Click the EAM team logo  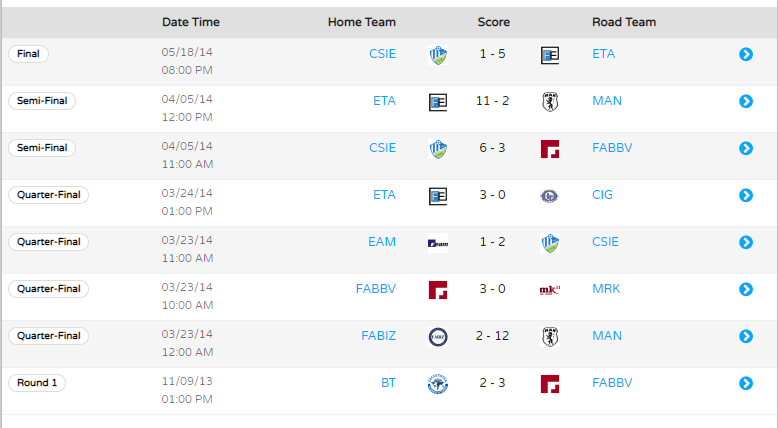pos(438,243)
